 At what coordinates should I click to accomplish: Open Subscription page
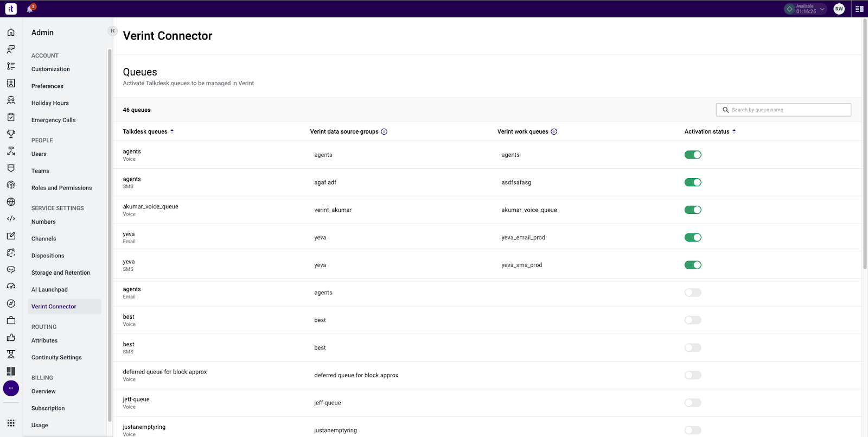48,408
